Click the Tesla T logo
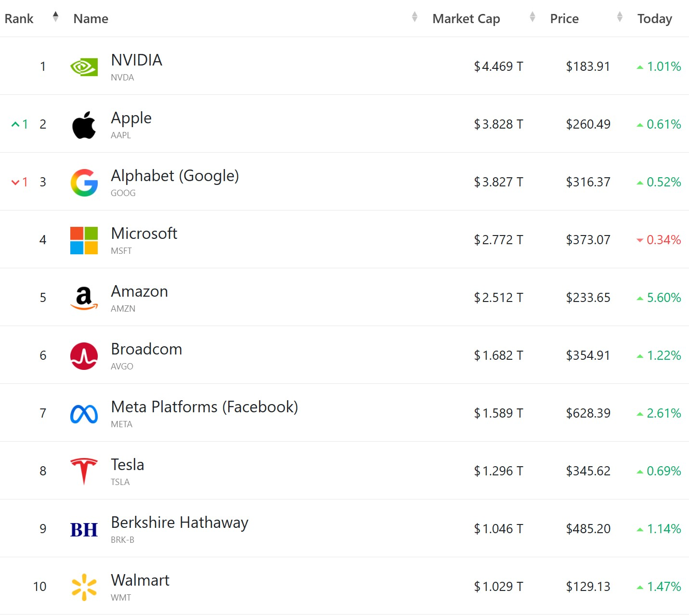Viewport: 689px width, 616px height. click(84, 471)
